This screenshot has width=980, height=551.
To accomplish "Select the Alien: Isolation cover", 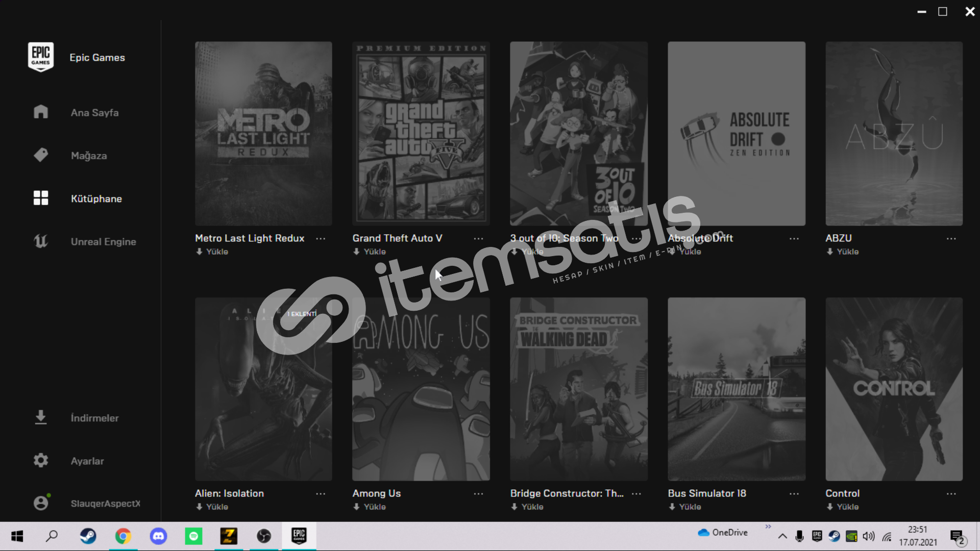I will [263, 389].
